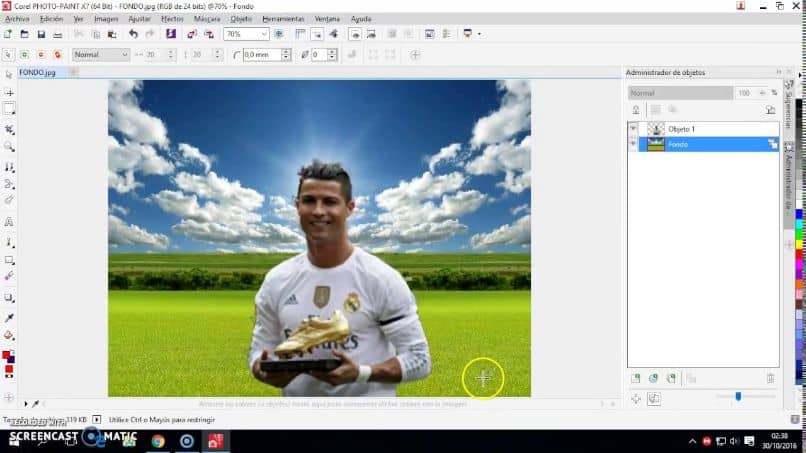Click the opacity 100 field in object manager
The height and width of the screenshot is (453, 806).
745,93
